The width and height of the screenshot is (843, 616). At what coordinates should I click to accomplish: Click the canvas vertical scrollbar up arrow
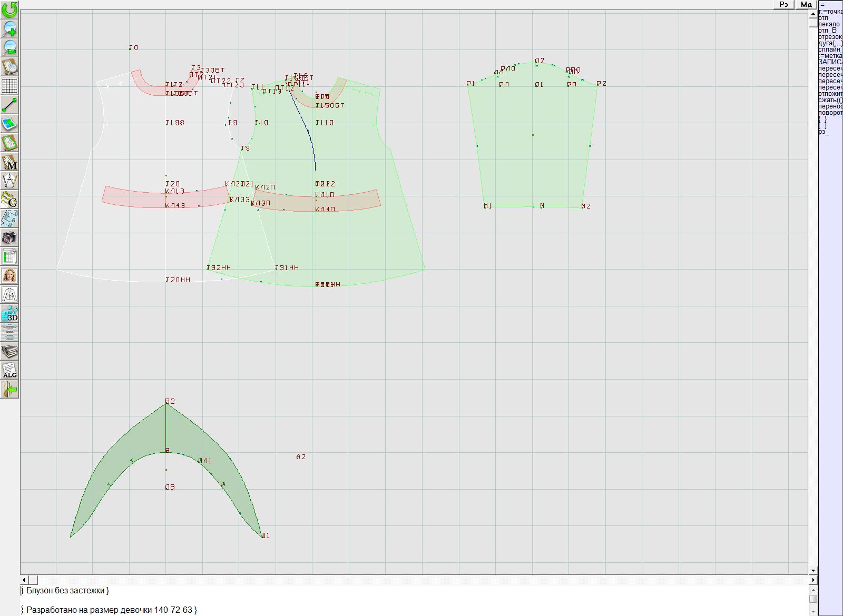pyautogui.click(x=813, y=13)
